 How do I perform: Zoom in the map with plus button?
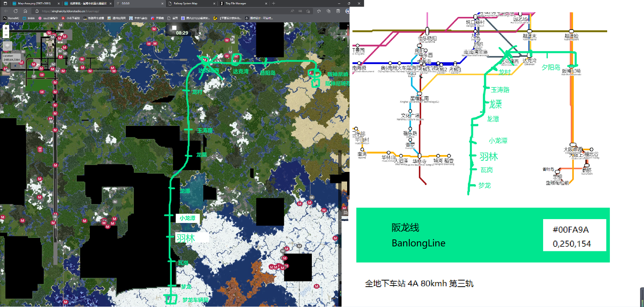click(x=6, y=28)
